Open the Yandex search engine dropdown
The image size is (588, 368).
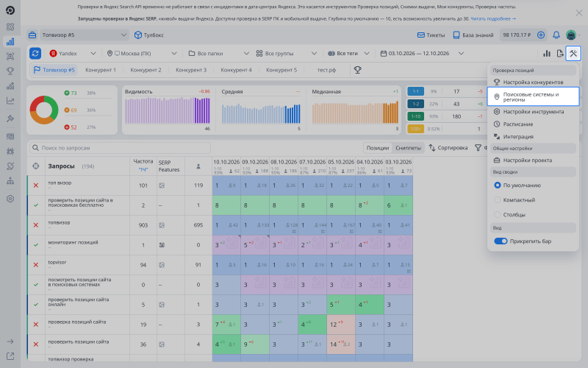(x=73, y=53)
